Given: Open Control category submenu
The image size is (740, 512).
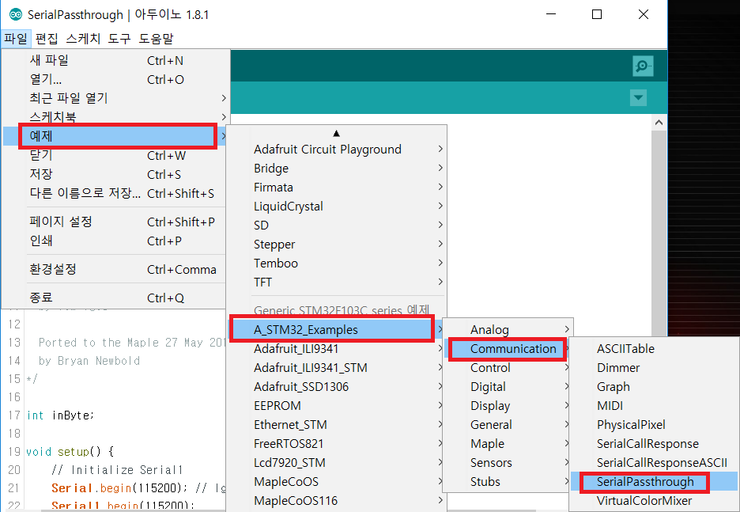Looking at the screenshot, I should pos(508,367).
